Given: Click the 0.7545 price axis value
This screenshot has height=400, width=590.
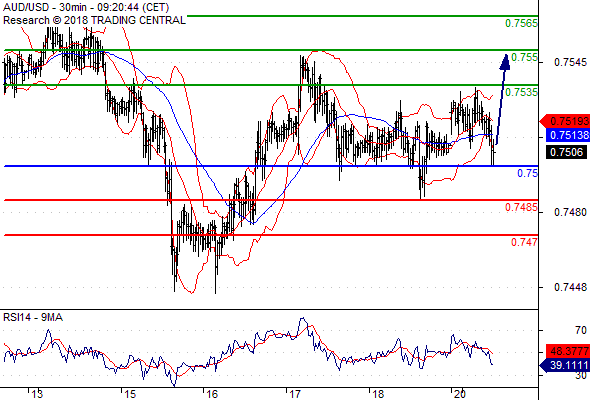Looking at the screenshot, I should click(x=570, y=62).
